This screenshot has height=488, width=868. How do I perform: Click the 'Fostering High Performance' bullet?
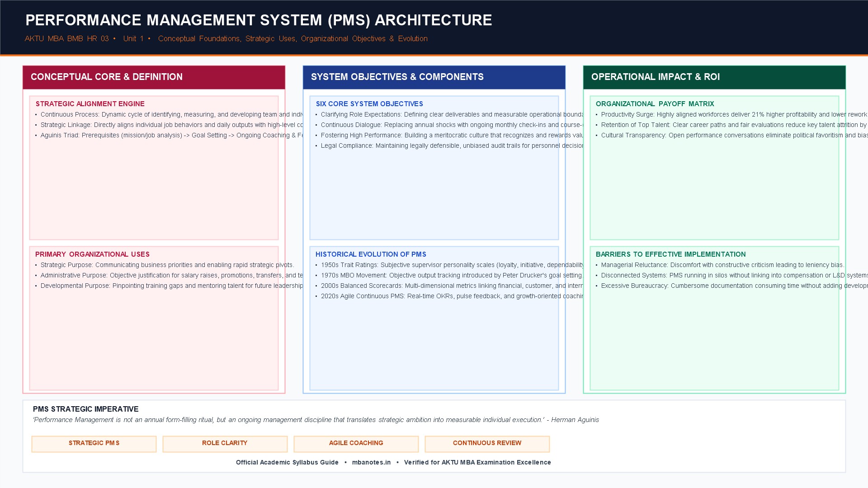(x=449, y=136)
